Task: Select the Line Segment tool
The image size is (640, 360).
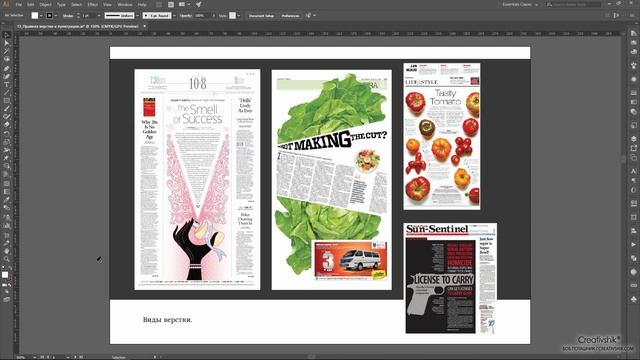Action: pos(7,93)
